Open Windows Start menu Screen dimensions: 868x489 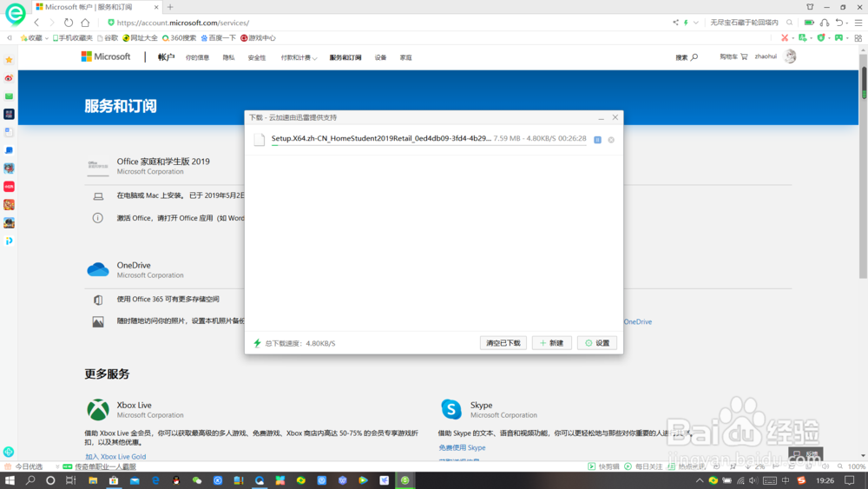tap(10, 480)
